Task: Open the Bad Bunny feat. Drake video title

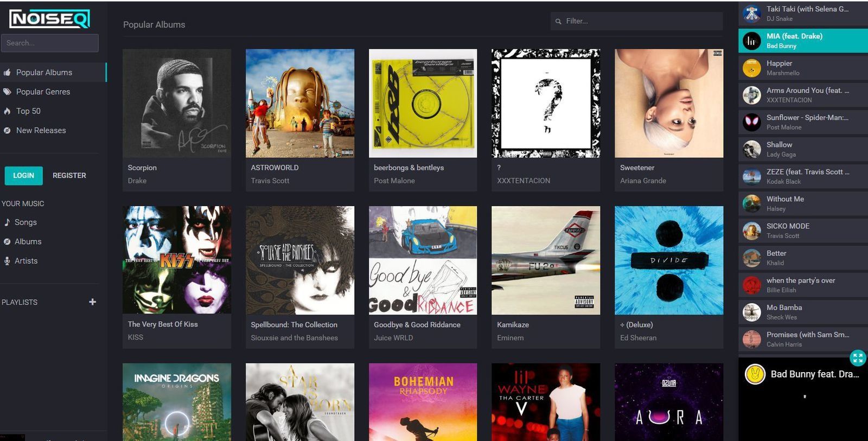Action: 815,374
